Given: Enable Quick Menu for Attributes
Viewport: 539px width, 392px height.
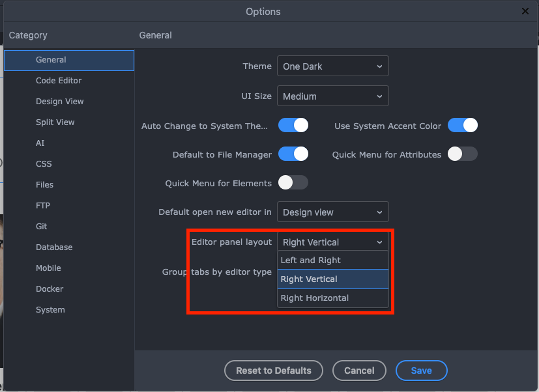Looking at the screenshot, I should [462, 154].
